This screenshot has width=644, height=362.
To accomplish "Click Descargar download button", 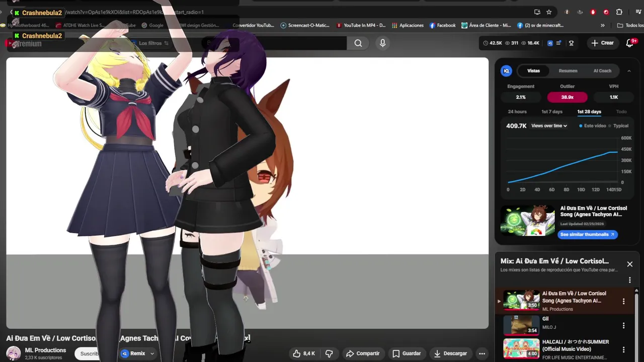I will click(x=451, y=353).
